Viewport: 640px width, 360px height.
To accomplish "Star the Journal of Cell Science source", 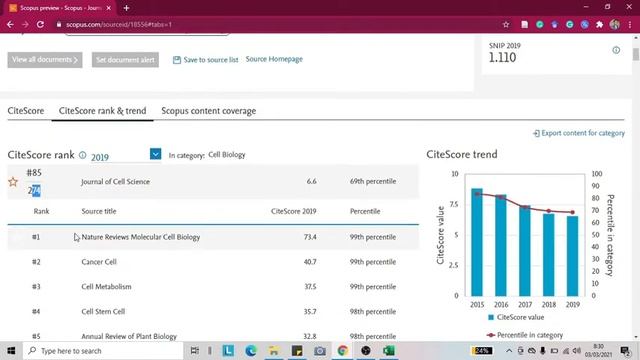I will tap(13, 182).
